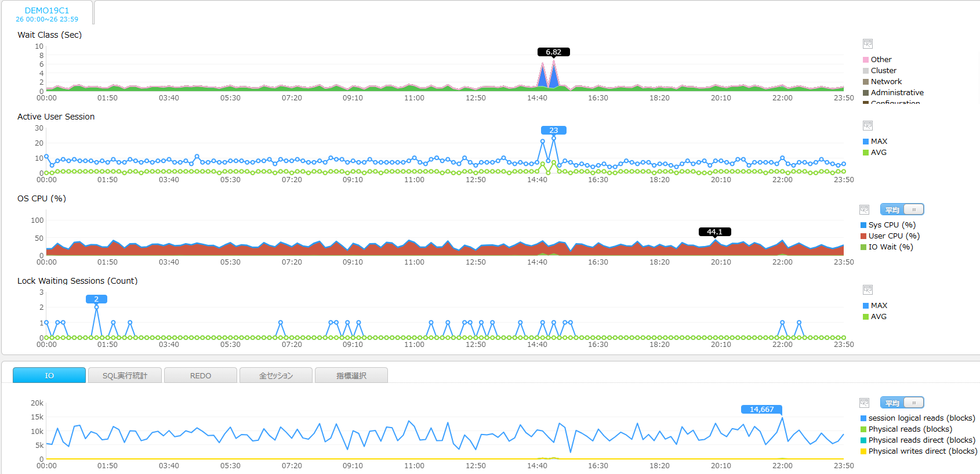Screen dimensions: 980x474
Task: Click the zoom-select icon beside Wait Class chart
Action: pyautogui.click(x=868, y=44)
